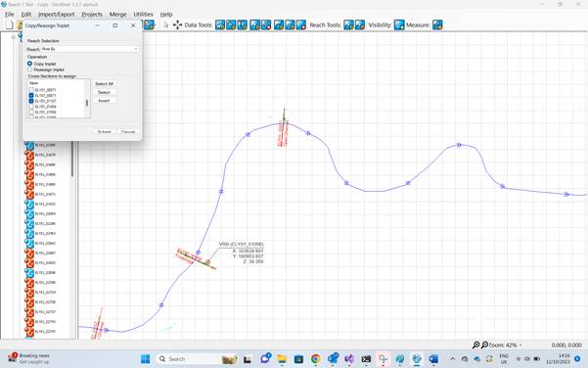
Task: Click the Invert button in the dialog
Action: pos(104,101)
